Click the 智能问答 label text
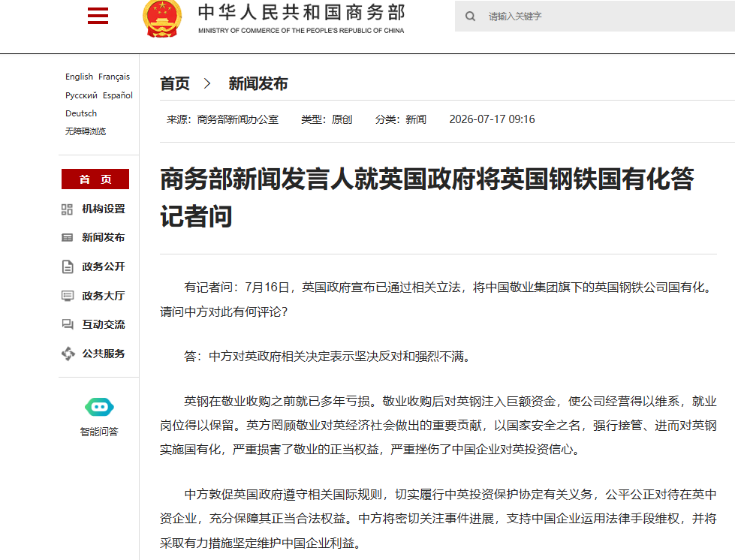 (x=99, y=432)
